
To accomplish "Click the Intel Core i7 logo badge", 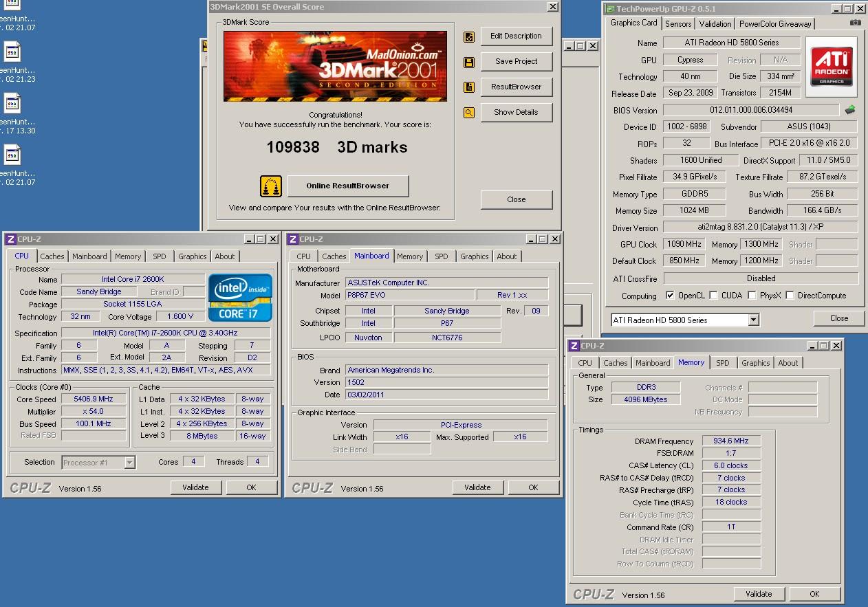I will 241,297.
